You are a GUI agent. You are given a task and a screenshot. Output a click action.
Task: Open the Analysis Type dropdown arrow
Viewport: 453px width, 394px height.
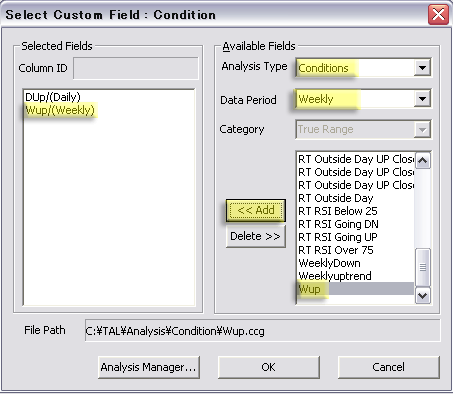[x=422, y=68]
